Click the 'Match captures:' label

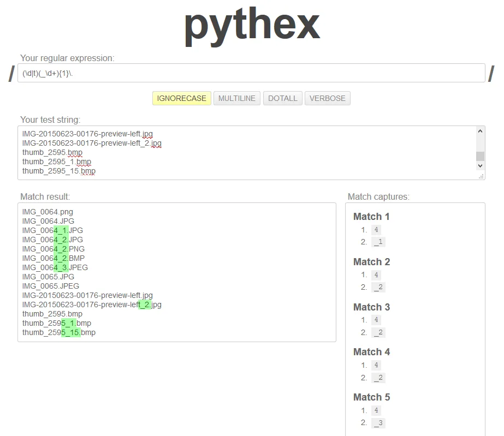(378, 196)
